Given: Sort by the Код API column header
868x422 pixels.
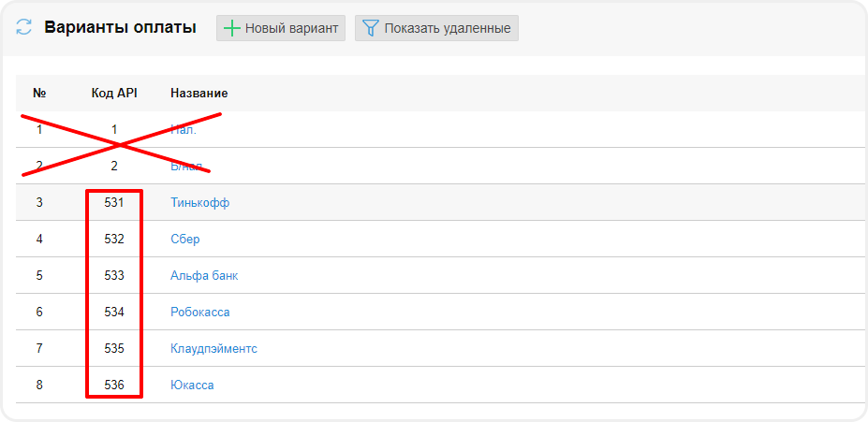Looking at the screenshot, I should pos(114,94).
